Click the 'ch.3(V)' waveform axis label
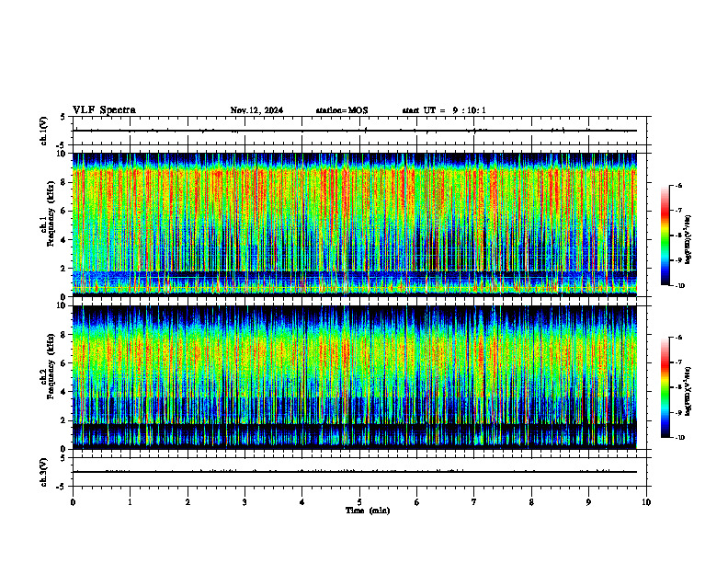 pyautogui.click(x=44, y=472)
